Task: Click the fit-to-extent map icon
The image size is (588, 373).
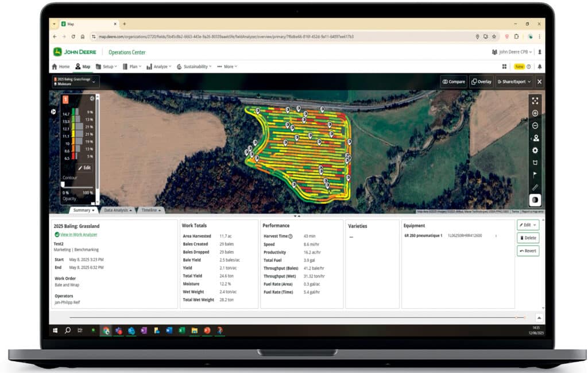Action: click(x=535, y=101)
